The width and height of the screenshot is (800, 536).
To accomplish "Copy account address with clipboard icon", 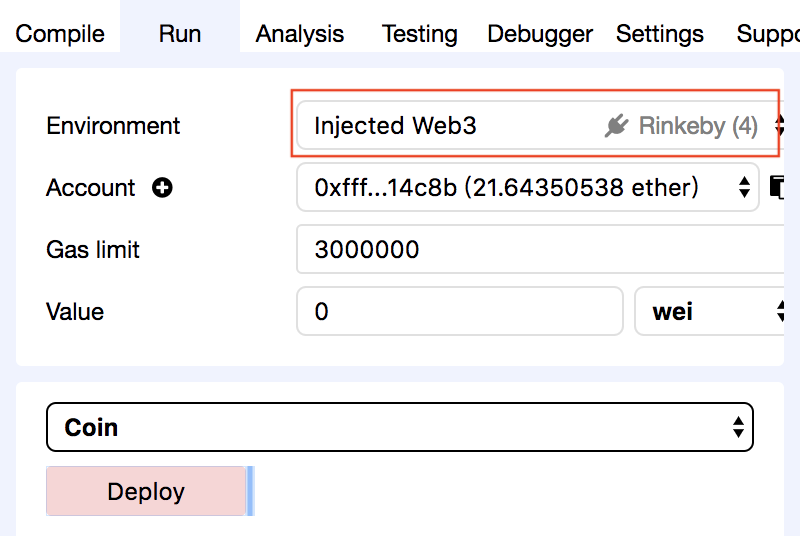I will point(777,187).
